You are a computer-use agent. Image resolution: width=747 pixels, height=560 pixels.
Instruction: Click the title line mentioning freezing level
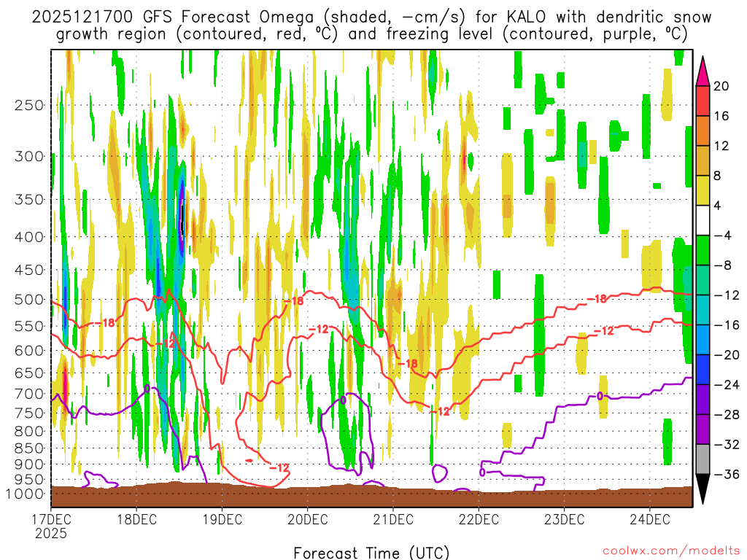[x=371, y=34]
